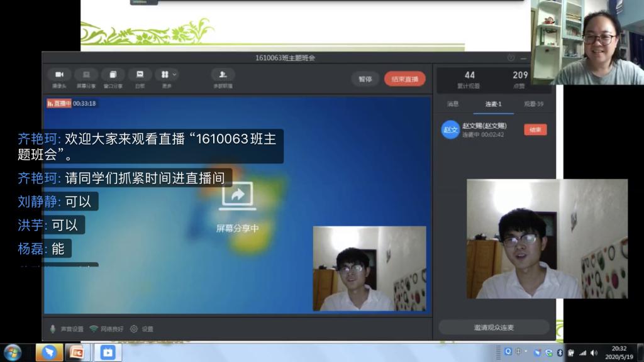The height and width of the screenshot is (362, 644).
Task: Expand the More (更多) dropdown
Action: 167,75
